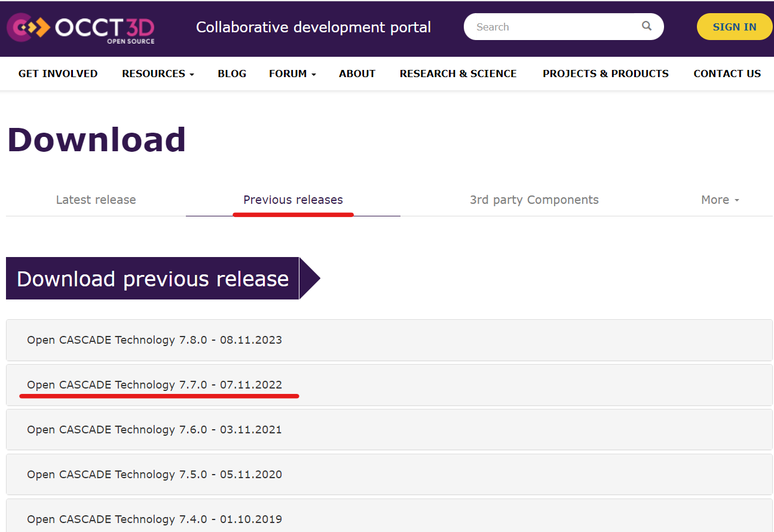The image size is (774, 532).
Task: Go to CONTACT US page
Action: [727, 74]
